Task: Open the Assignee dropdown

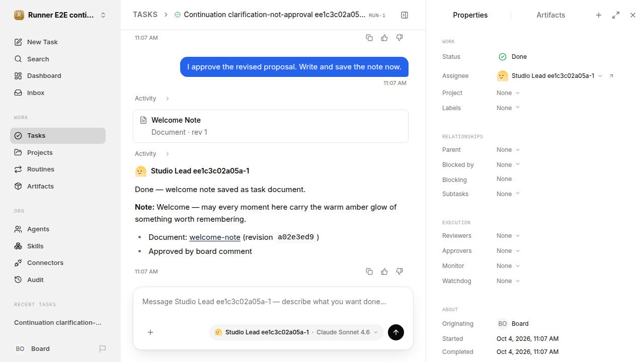Action: coord(550,76)
